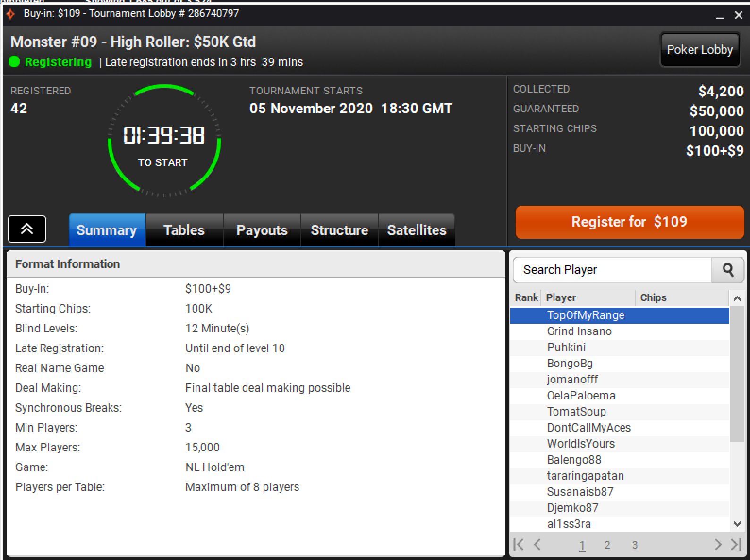The width and height of the screenshot is (750, 560).
Task: Click player list scroll up arrow
Action: click(x=737, y=298)
